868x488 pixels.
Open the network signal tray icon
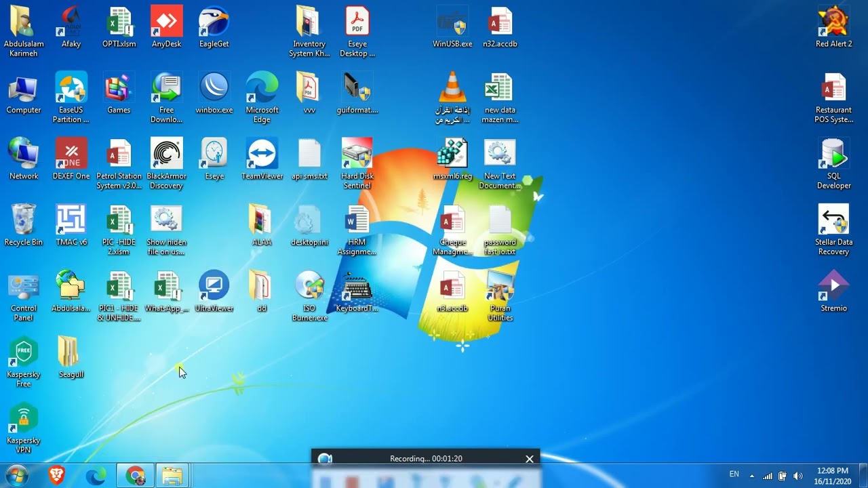[768, 476]
